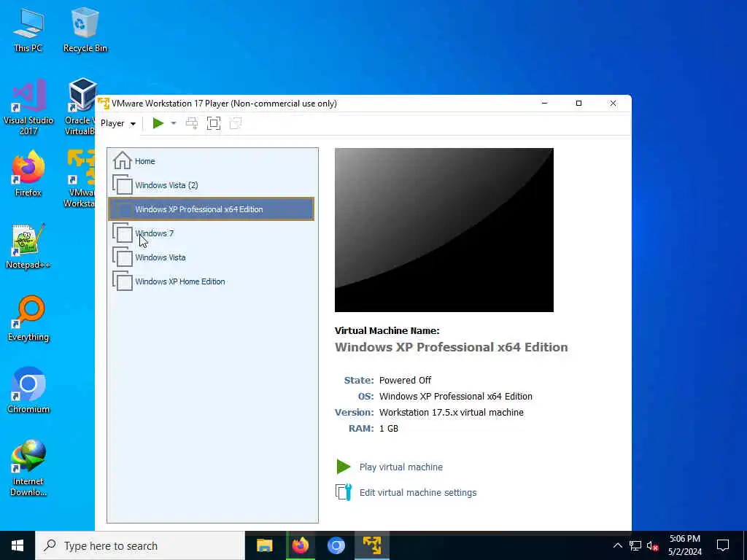Select Visual Studio 2017 desktop shortcut
The height and width of the screenshot is (560, 747).
point(28,107)
